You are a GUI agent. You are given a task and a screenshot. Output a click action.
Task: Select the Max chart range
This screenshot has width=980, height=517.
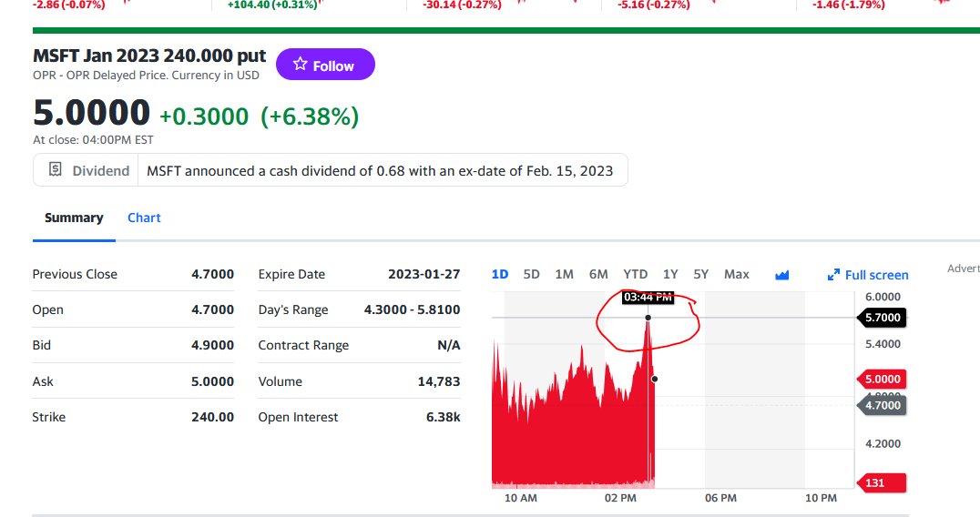tap(736, 274)
